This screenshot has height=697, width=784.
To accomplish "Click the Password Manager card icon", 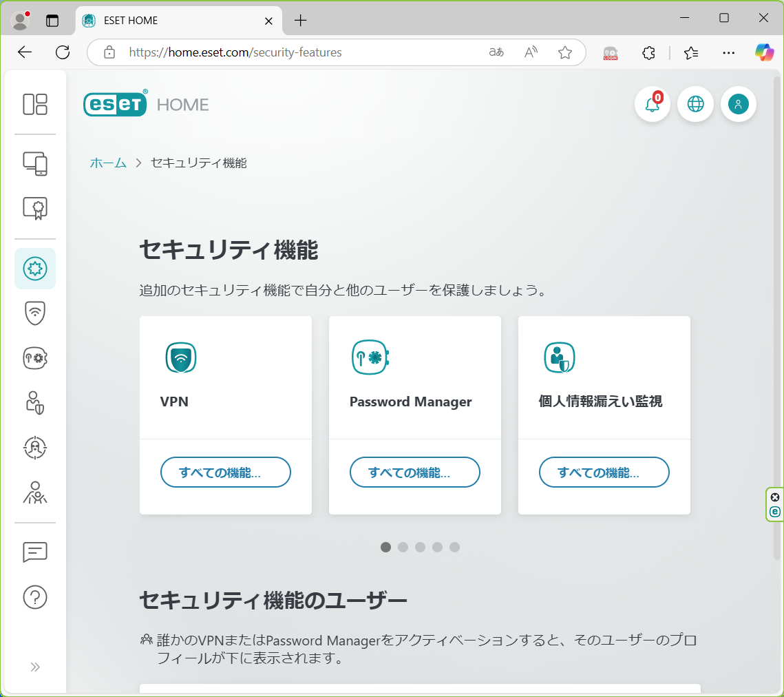I will (x=370, y=357).
